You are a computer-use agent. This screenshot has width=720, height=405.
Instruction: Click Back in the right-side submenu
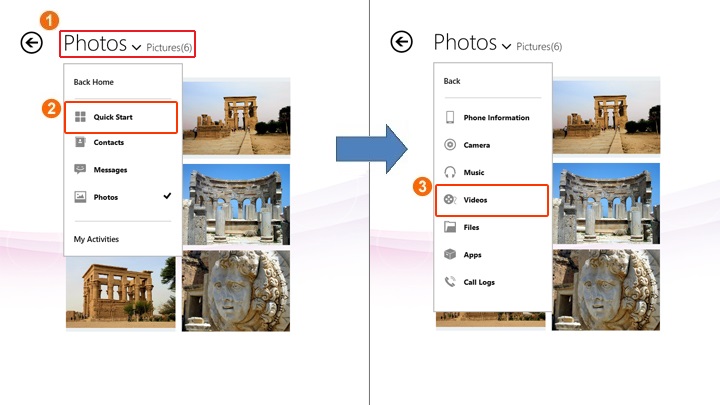452,81
